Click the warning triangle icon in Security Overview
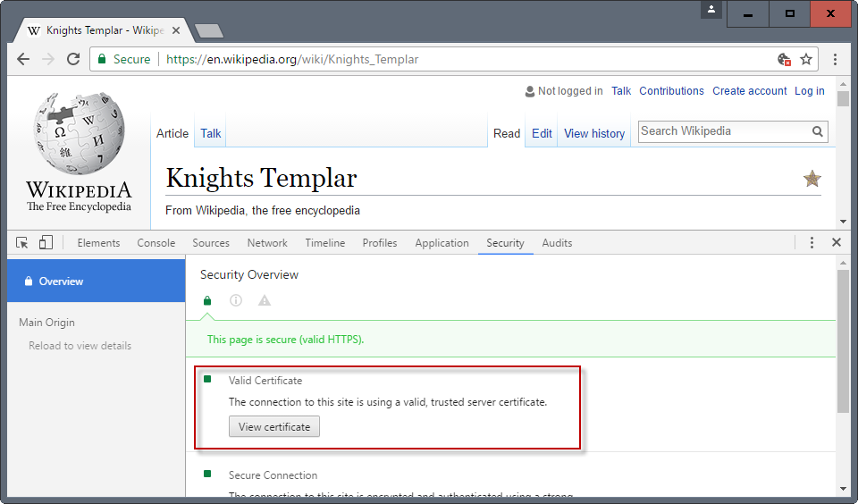This screenshot has width=858, height=504. 265,300
